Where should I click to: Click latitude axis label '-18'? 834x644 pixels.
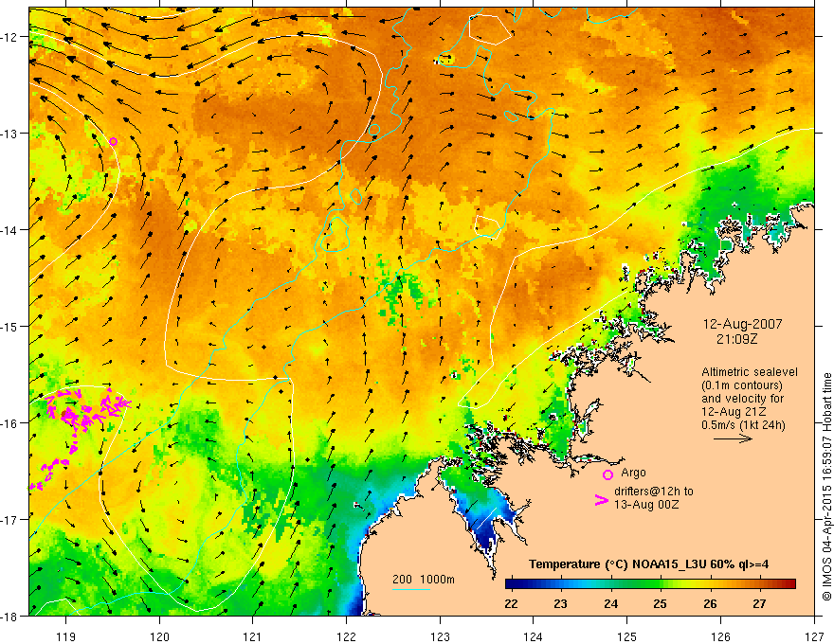[x=9, y=616]
